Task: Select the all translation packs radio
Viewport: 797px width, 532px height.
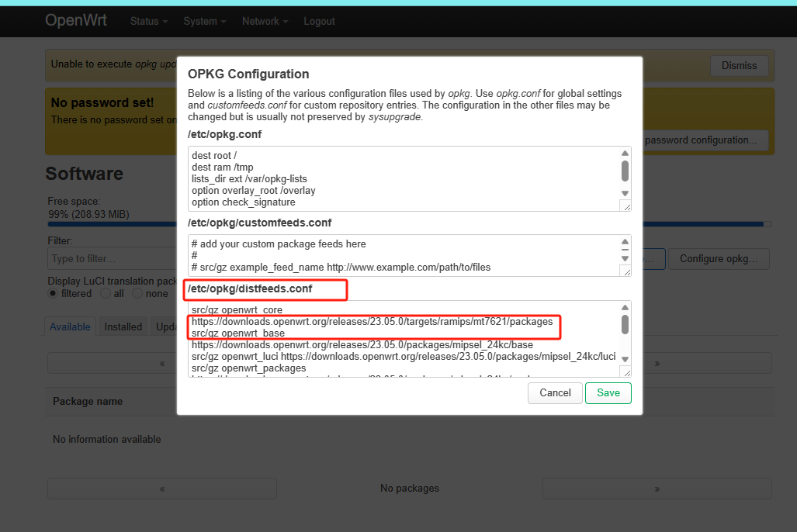Action: tap(106, 293)
